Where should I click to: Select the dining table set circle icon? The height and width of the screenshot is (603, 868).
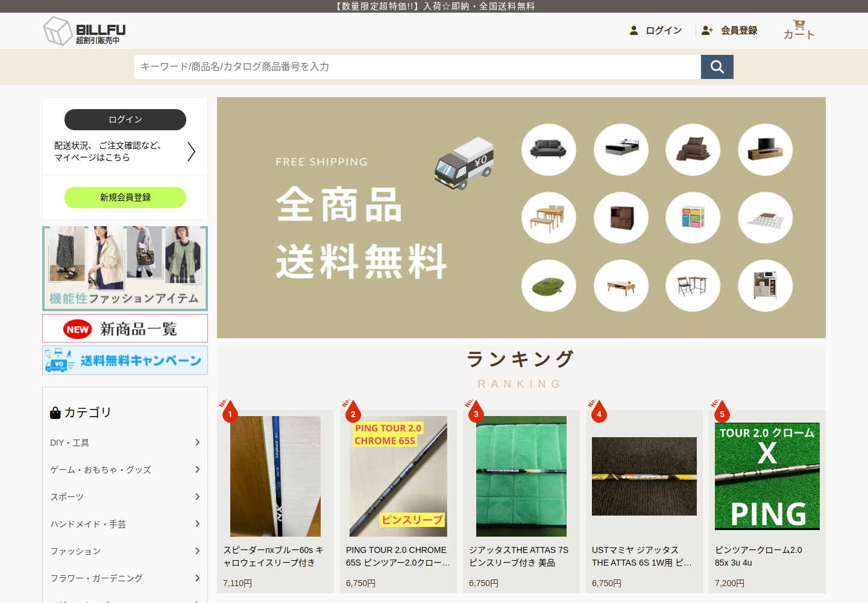549,218
